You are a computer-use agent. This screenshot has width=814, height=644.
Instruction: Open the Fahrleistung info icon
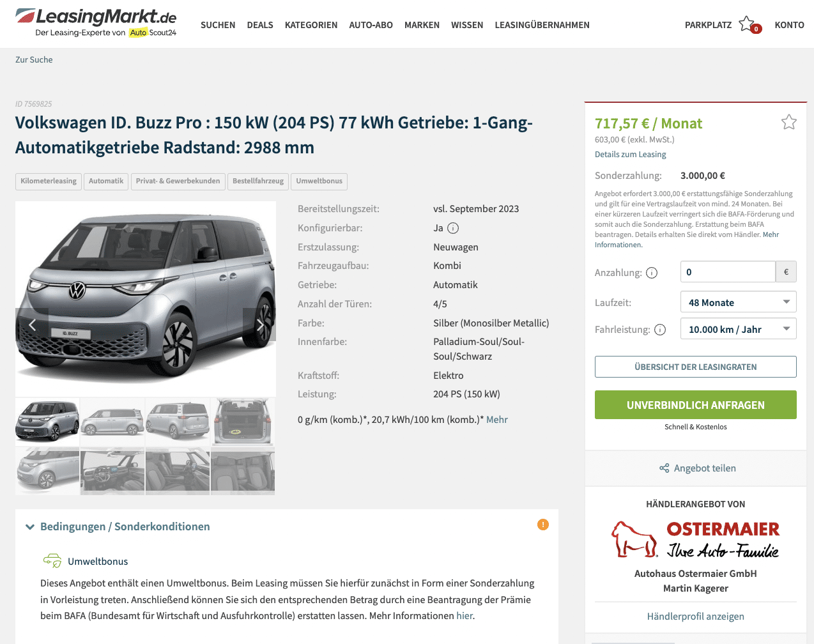pyautogui.click(x=660, y=330)
